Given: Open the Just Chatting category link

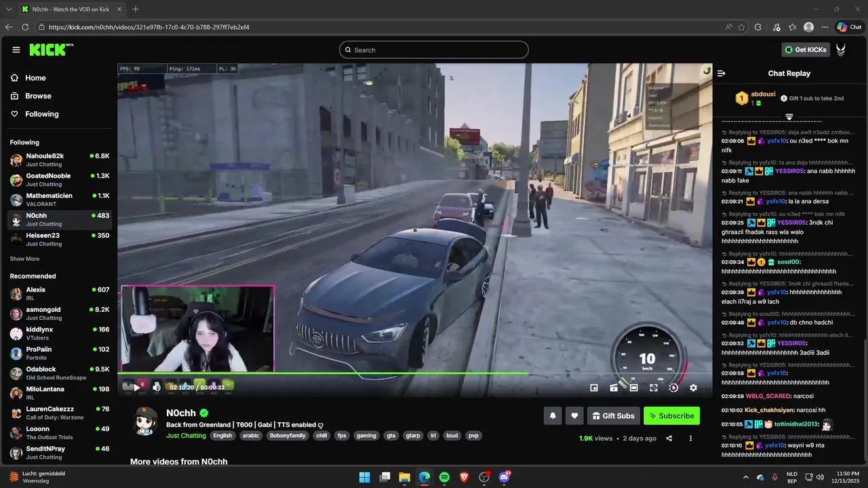Looking at the screenshot, I should pyautogui.click(x=186, y=436).
